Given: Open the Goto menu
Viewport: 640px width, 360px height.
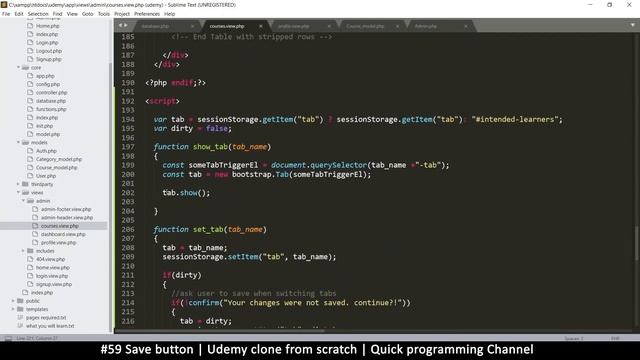Looking at the screenshot, I should pyautogui.click(x=88, y=14).
